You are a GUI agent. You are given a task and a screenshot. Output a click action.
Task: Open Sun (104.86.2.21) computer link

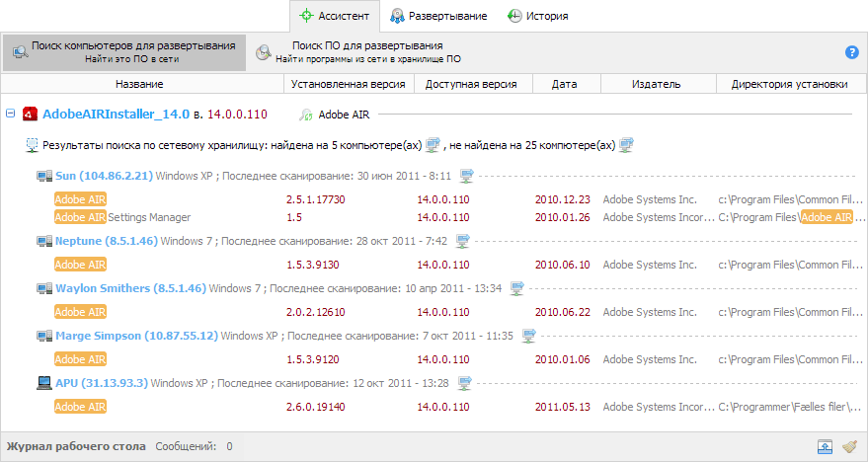[104, 177]
